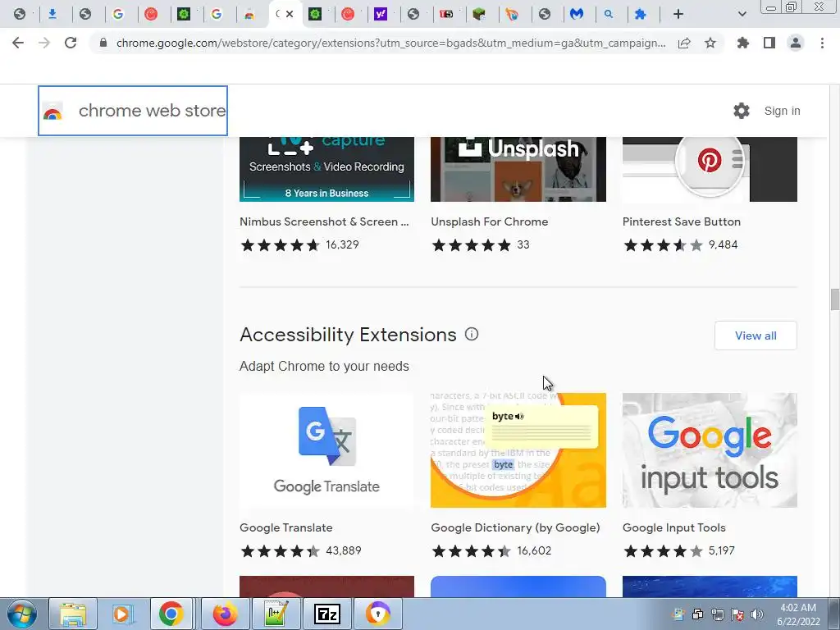The height and width of the screenshot is (630, 840).
Task: Open a new browser tab
Action: click(x=678, y=15)
